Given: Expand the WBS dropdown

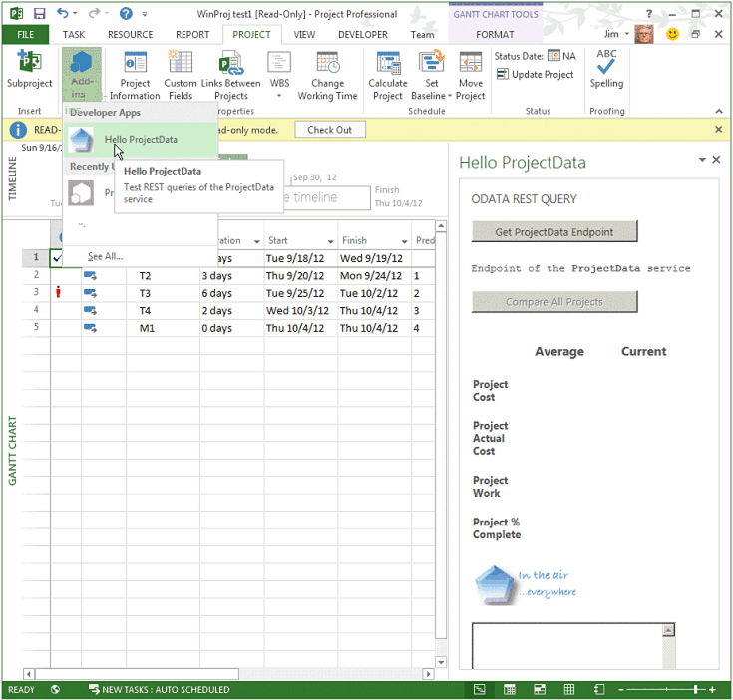Looking at the screenshot, I should 279,97.
